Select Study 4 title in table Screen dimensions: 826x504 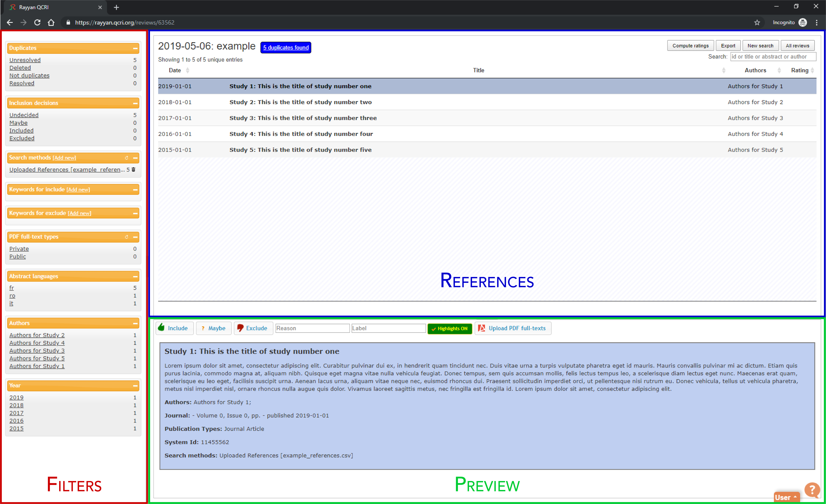pyautogui.click(x=301, y=134)
